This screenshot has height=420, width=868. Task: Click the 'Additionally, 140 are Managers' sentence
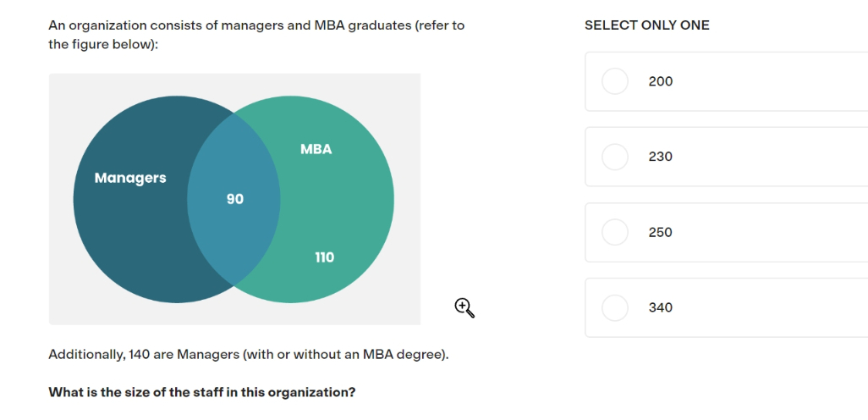click(249, 355)
